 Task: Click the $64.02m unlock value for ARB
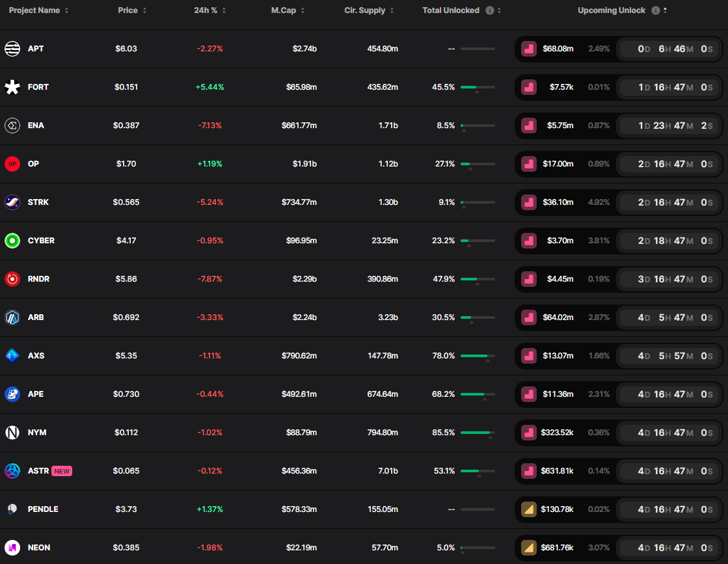point(558,317)
